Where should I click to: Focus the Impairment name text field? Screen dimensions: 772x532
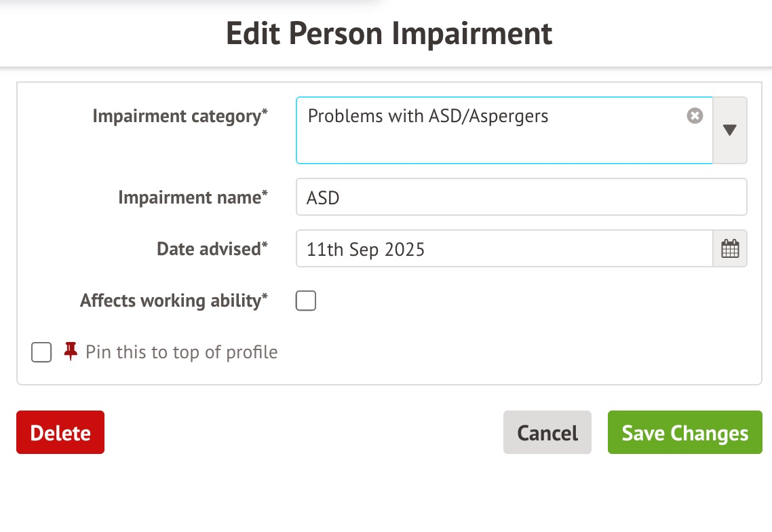(521, 197)
